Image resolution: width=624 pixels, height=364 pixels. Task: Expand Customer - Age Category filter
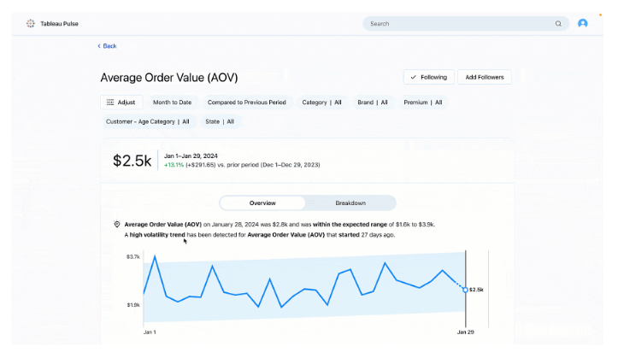point(147,121)
